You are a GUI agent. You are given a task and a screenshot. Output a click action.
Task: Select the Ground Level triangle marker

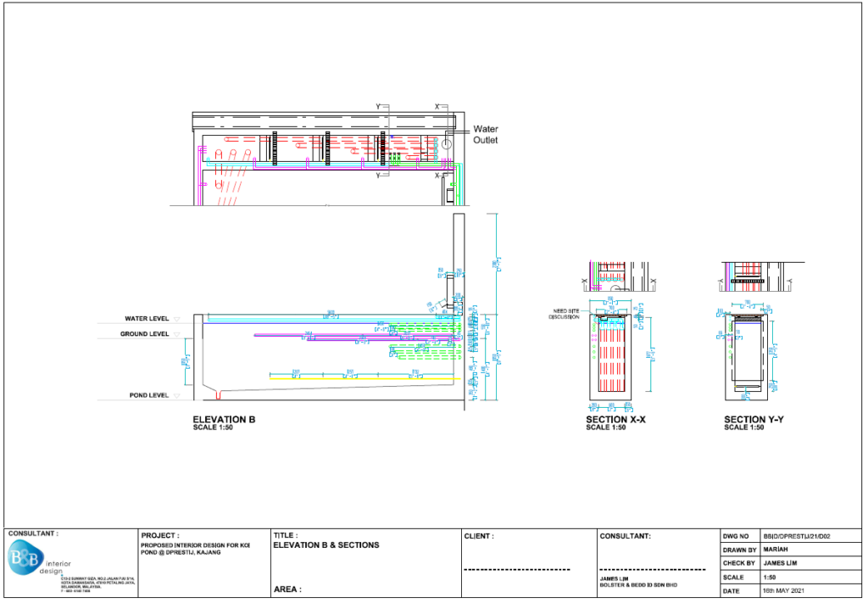coord(176,334)
